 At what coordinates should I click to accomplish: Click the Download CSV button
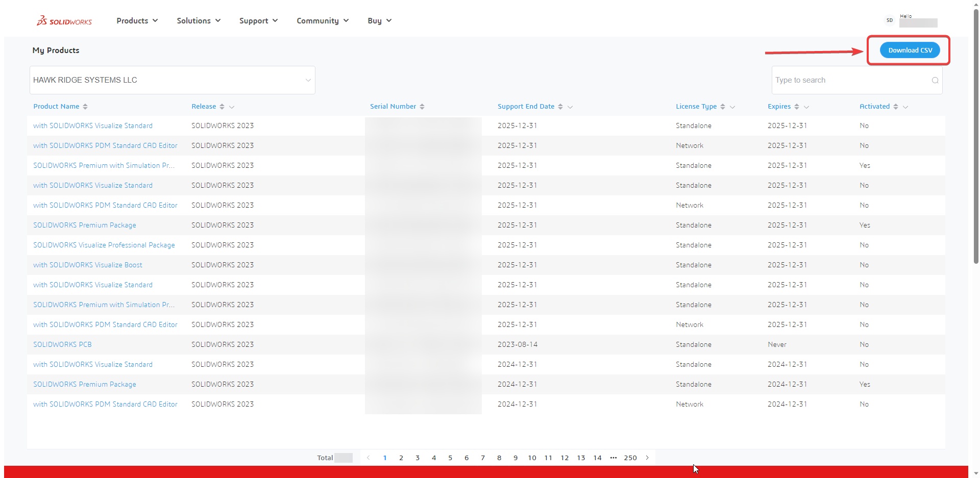pyautogui.click(x=910, y=50)
